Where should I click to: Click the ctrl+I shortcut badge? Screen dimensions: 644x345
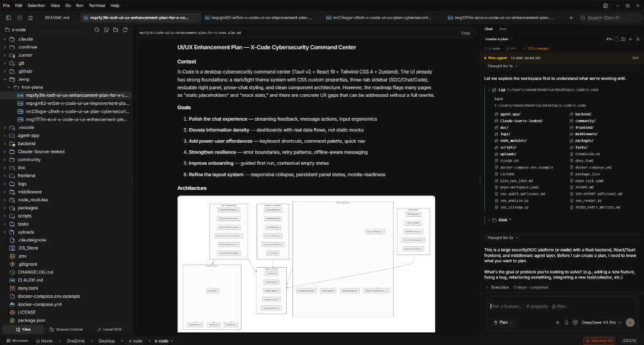(x=629, y=341)
